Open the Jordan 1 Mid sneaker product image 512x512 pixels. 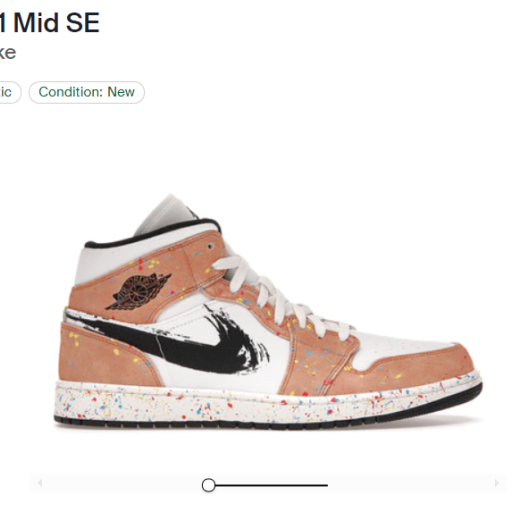click(x=268, y=312)
